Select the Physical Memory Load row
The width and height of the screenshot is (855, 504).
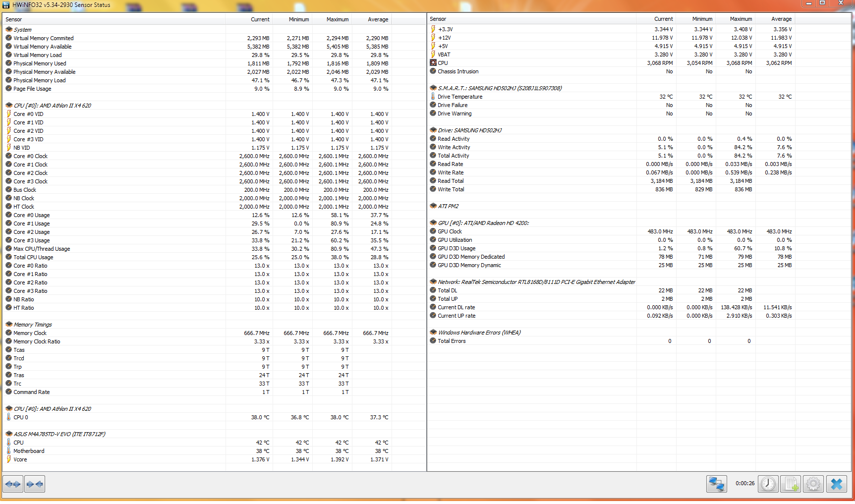pos(214,80)
